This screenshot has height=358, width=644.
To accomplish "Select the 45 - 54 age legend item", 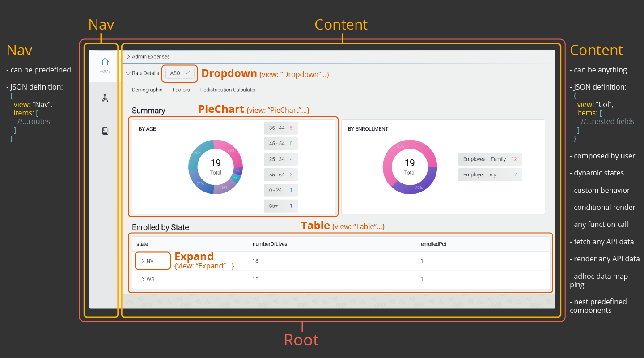I will 280,144.
